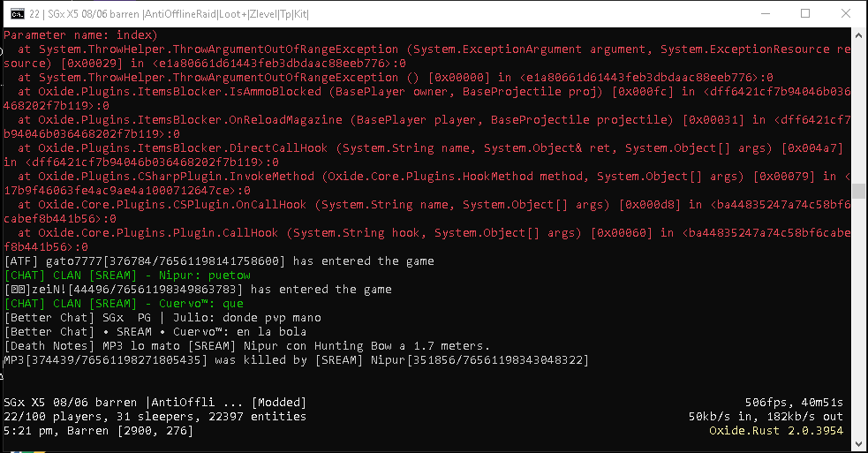The image size is (868, 453).
Task: Minimize the console window
Action: [766, 14]
